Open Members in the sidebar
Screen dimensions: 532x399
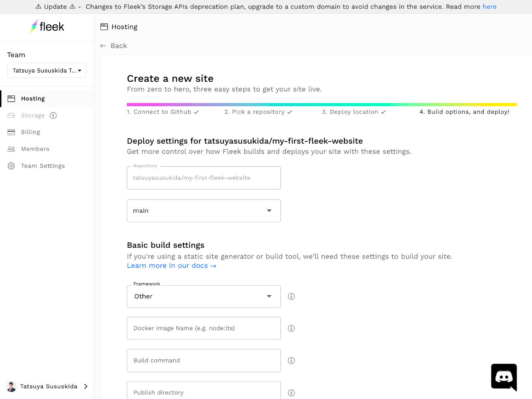coord(35,149)
